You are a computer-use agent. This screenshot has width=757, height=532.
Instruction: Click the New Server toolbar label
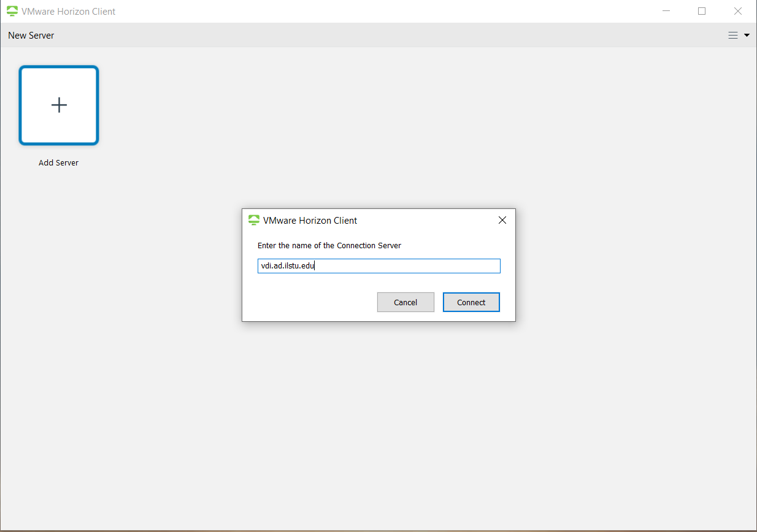coord(31,36)
